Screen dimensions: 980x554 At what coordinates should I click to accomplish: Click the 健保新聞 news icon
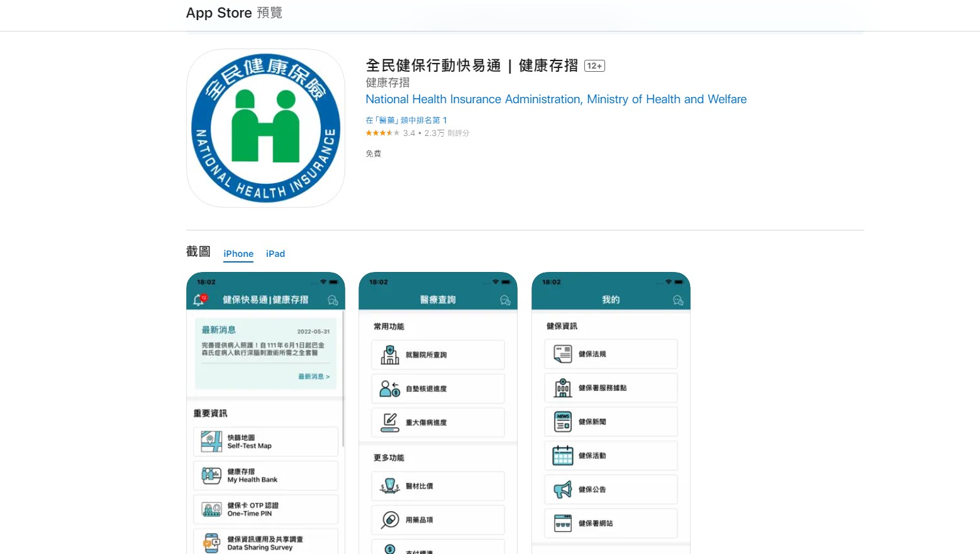pyautogui.click(x=563, y=422)
